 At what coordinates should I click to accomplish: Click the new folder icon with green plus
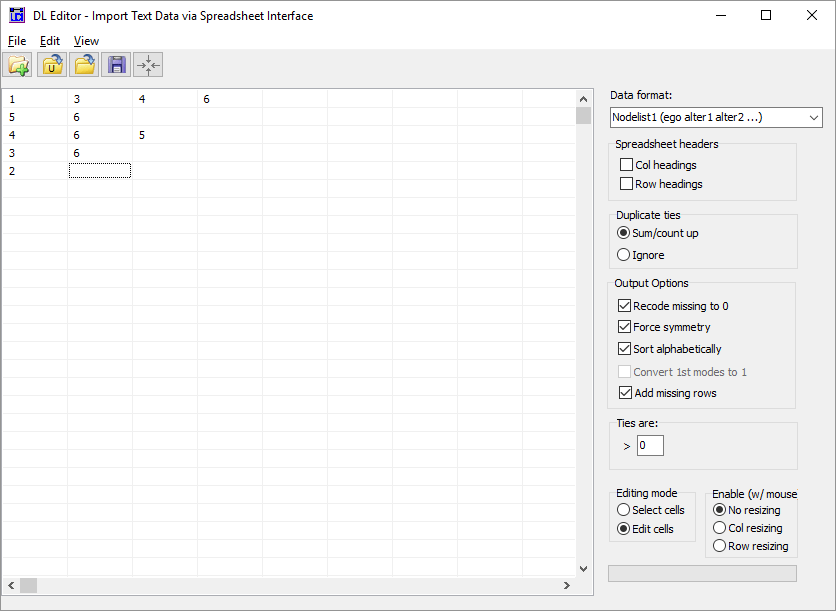pos(18,66)
